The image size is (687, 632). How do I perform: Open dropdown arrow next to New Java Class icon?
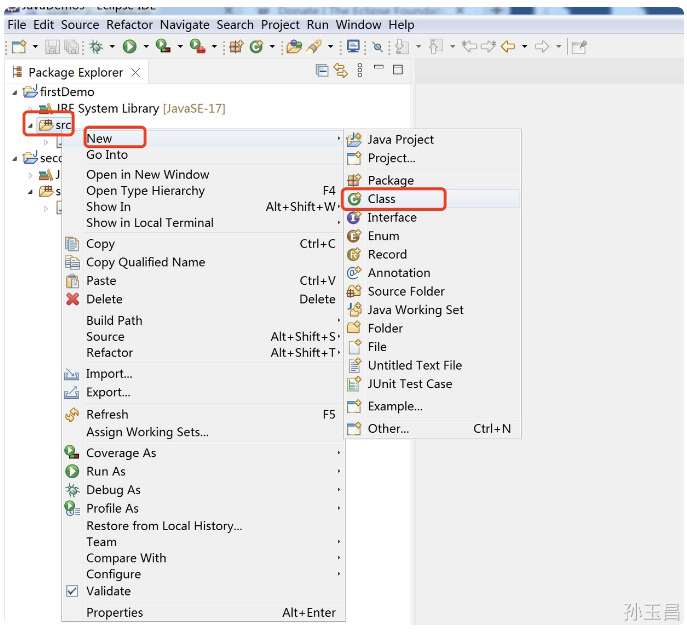click(272, 46)
